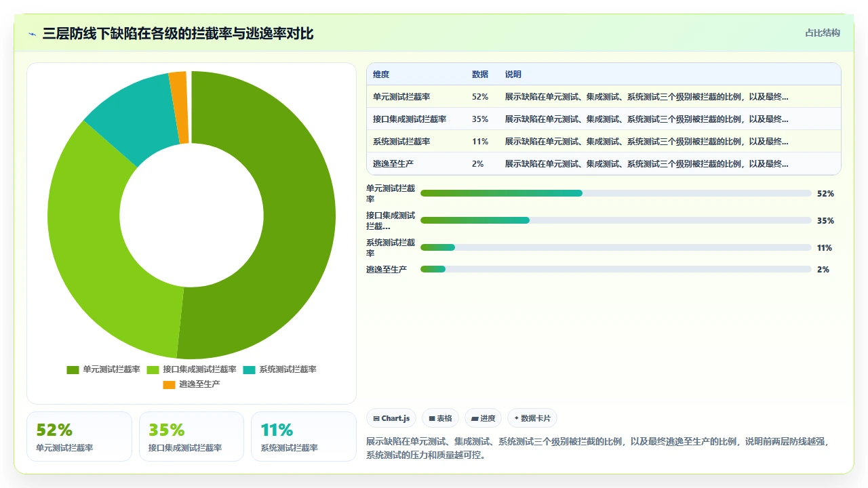Click the lightning icon beside the title
The width and height of the screenshot is (868, 488).
click(x=32, y=34)
